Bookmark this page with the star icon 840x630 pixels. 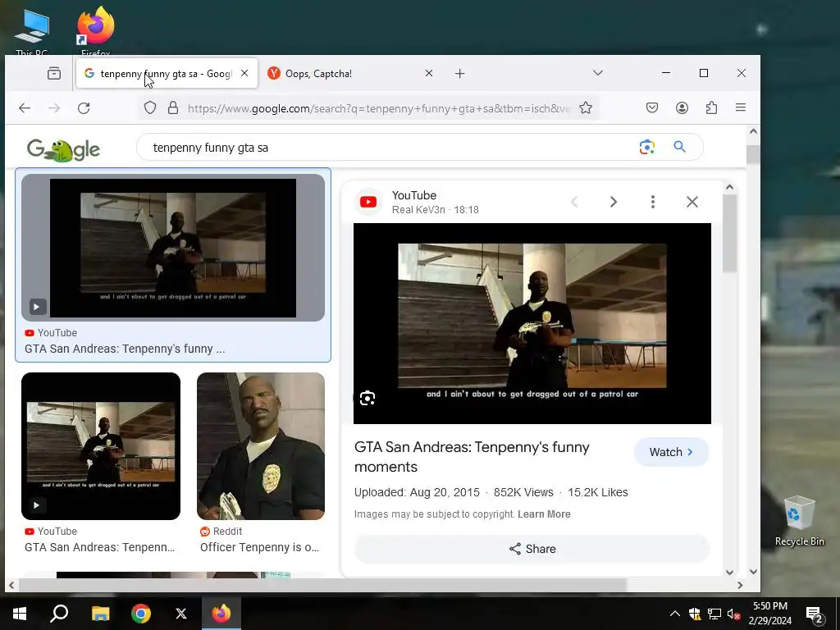[x=586, y=108]
